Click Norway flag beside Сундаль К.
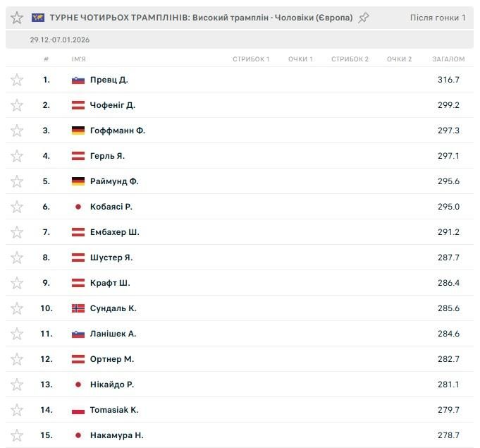The width and height of the screenshot is (480, 448). coord(78,308)
